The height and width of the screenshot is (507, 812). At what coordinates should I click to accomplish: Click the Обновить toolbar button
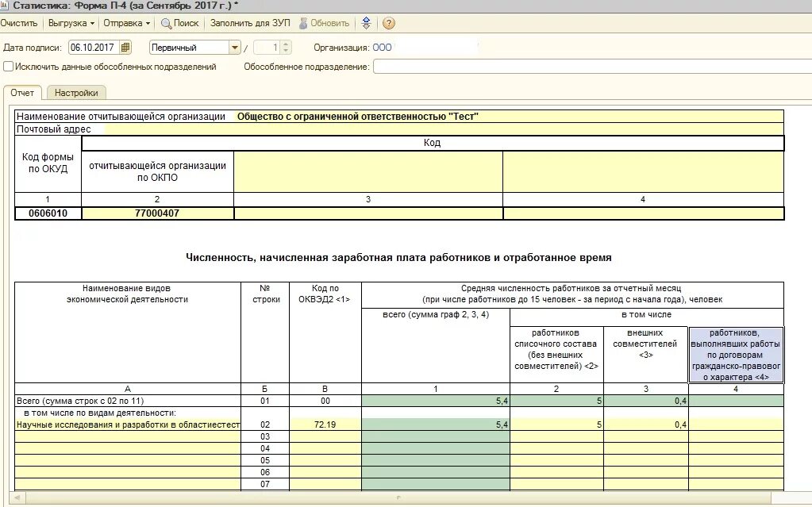click(x=325, y=23)
